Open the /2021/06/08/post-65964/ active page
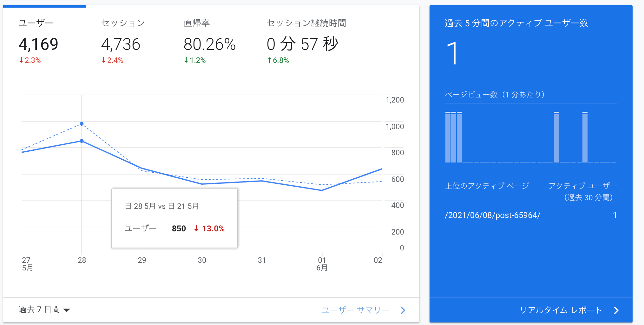Viewport: 644px width, 325px height. point(493,215)
